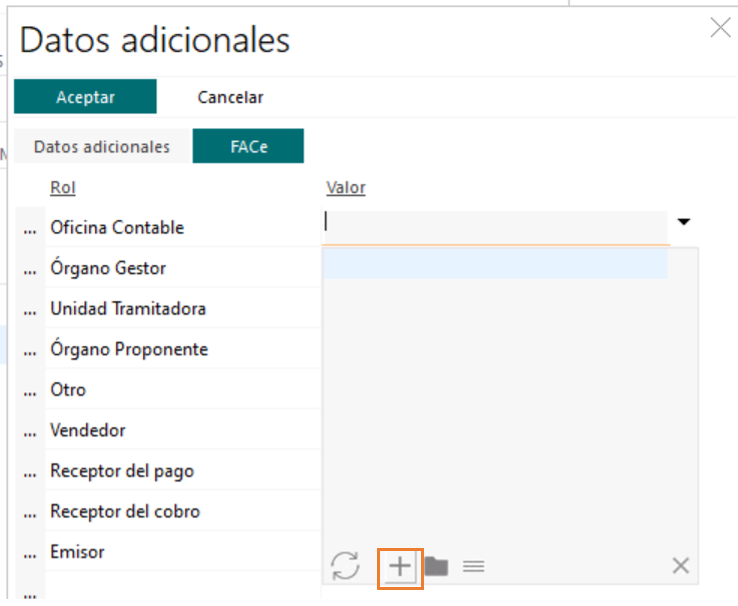Switch to the Datos adicionales tab
The image size is (738, 606).
point(102,147)
